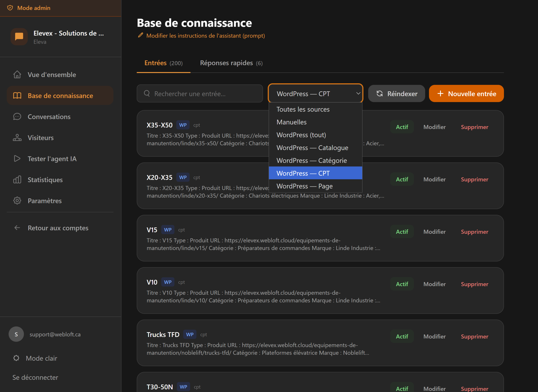Click the Nouvelle entrée button

pos(466,93)
